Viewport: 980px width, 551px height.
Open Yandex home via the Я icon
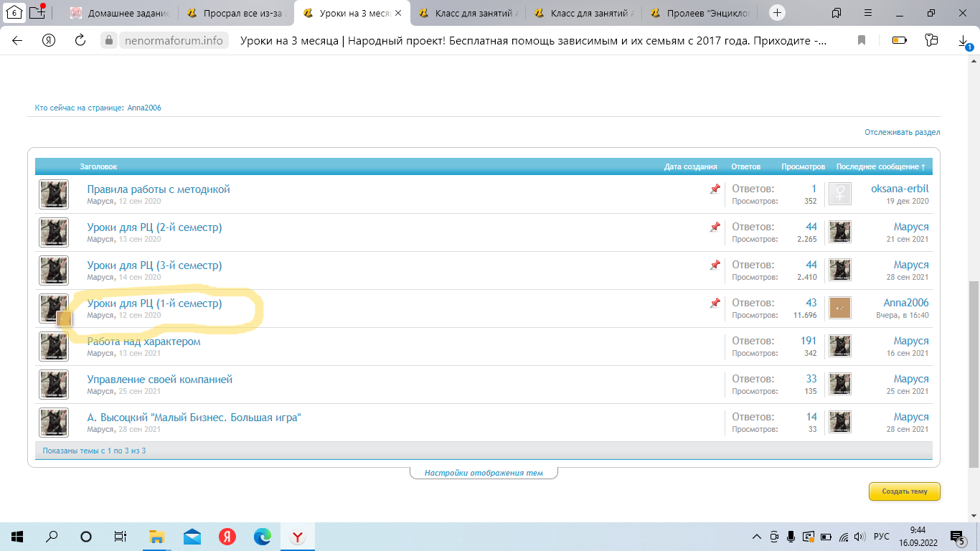pyautogui.click(x=49, y=41)
